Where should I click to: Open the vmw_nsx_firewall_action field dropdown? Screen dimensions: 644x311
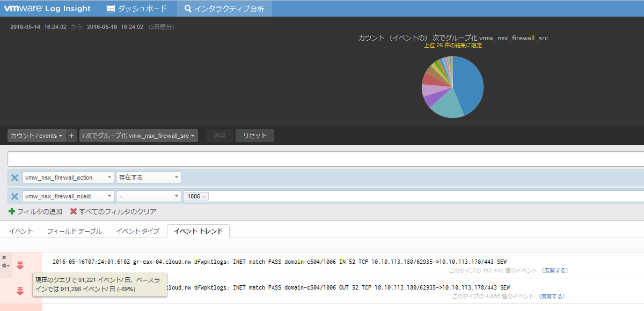click(x=68, y=177)
